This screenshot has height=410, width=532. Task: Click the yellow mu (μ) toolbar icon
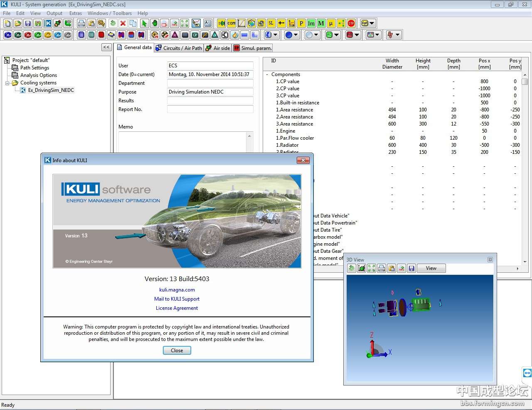(331, 23)
